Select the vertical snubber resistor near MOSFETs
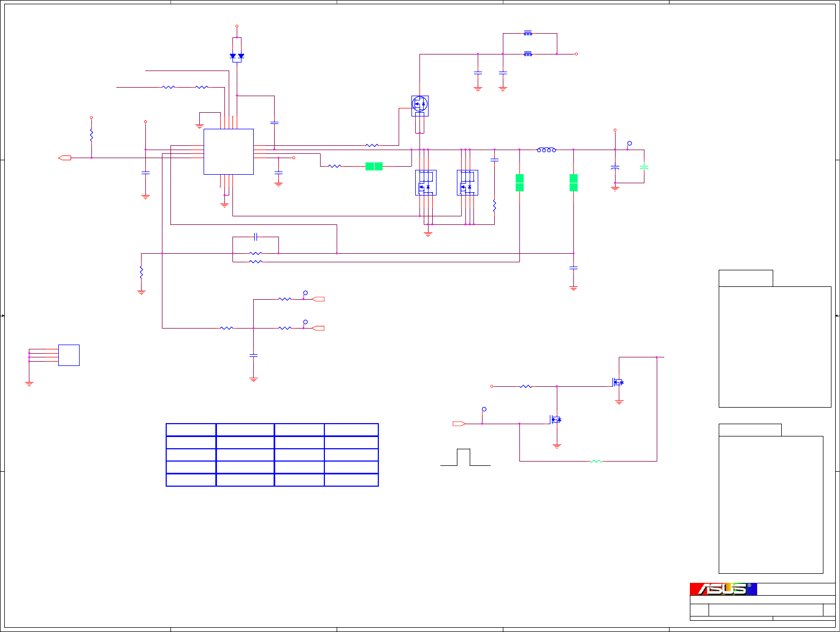This screenshot has width=840, height=632. [x=494, y=205]
